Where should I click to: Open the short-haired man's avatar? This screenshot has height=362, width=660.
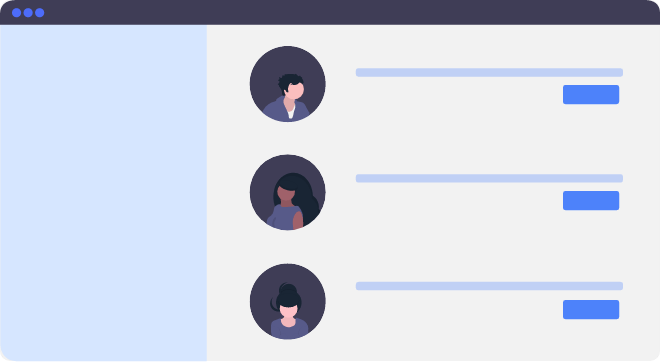pos(287,84)
